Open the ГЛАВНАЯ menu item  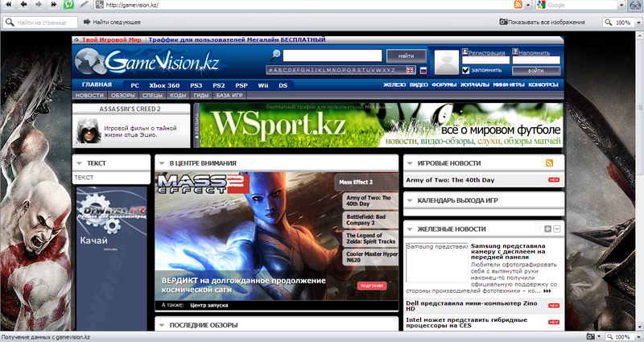point(97,84)
